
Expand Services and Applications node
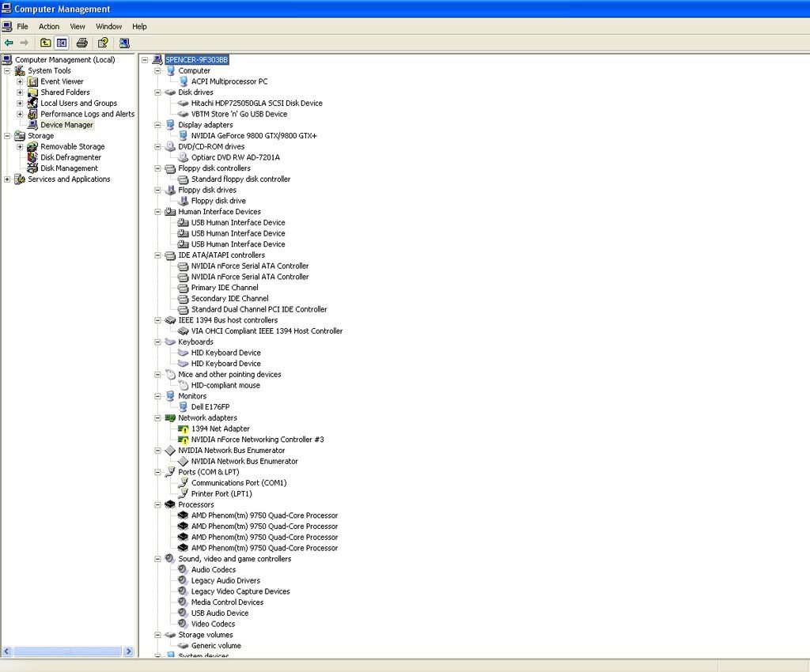7,179
